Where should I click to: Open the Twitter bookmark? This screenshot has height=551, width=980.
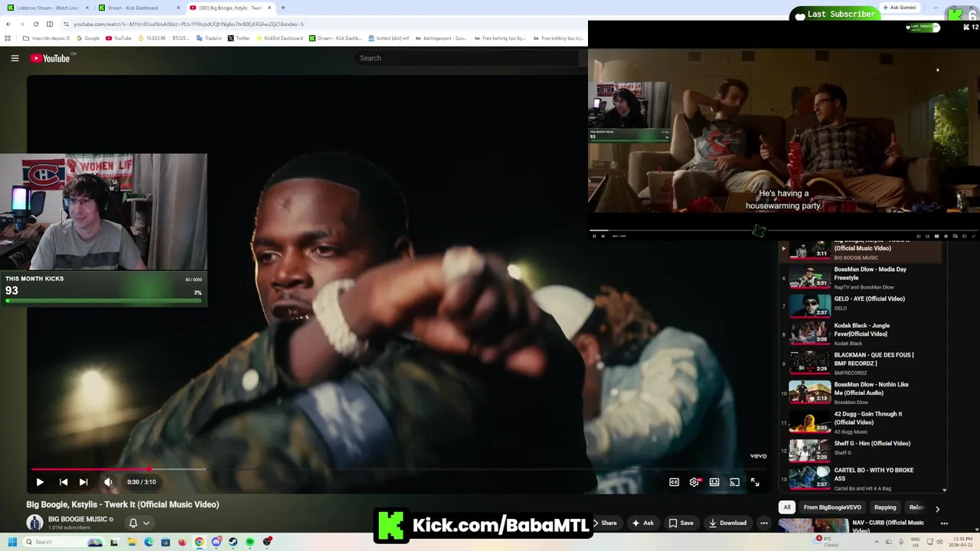click(x=239, y=38)
